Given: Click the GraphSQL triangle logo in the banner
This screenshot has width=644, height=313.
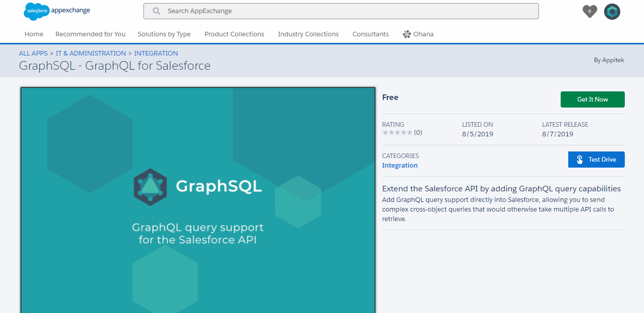Looking at the screenshot, I should click(150, 186).
